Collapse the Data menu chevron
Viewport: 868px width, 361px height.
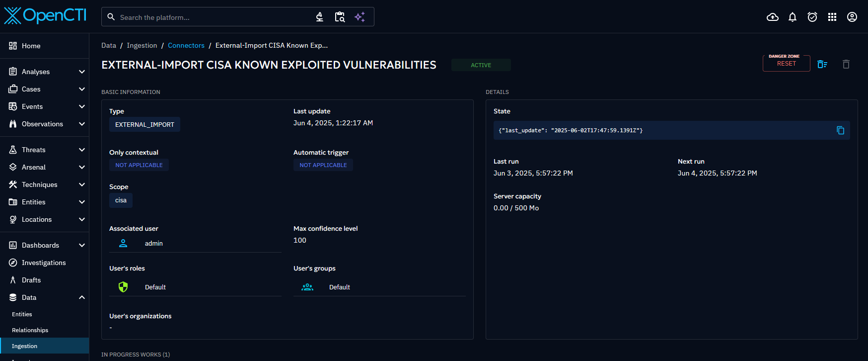(x=82, y=297)
